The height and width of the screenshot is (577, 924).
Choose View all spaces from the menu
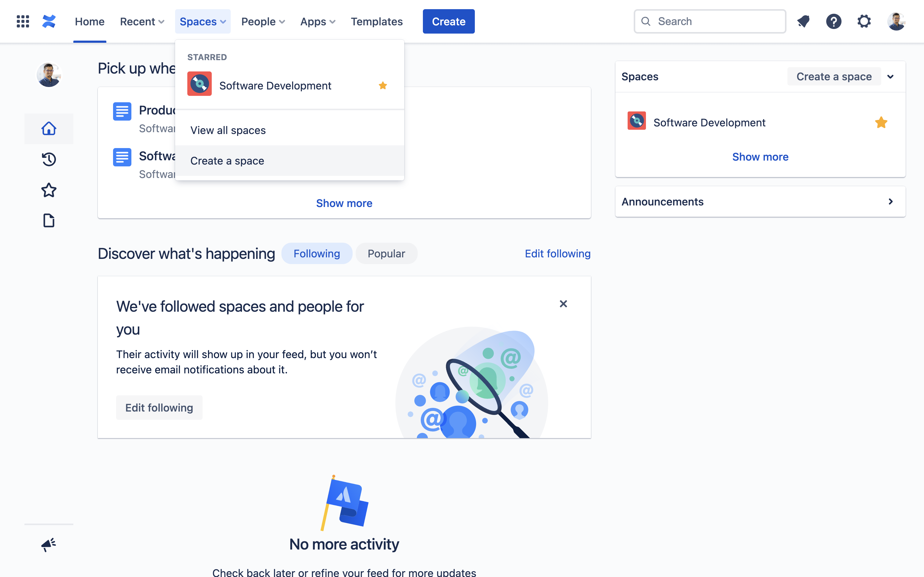coord(228,130)
